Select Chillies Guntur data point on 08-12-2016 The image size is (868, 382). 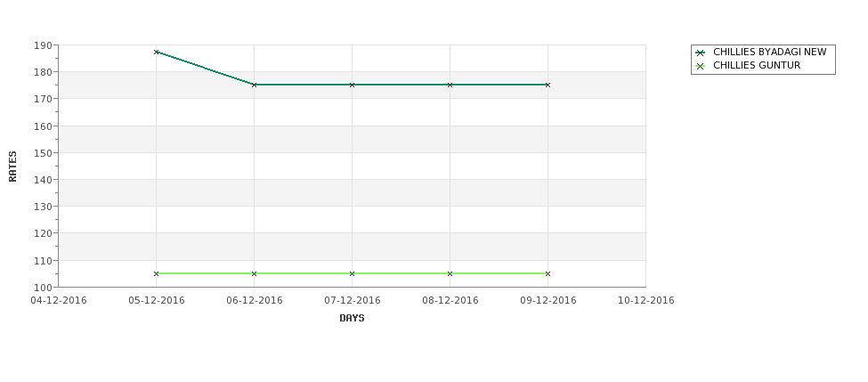click(450, 273)
